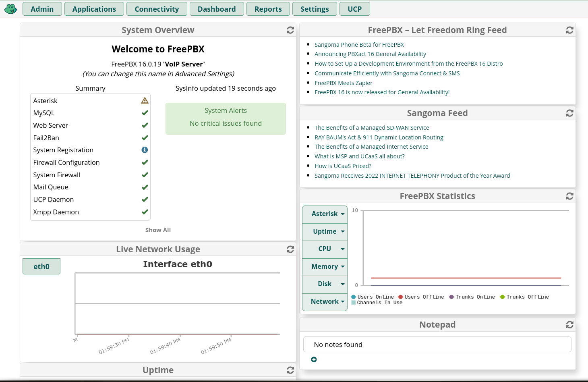Open the Applications menu

[x=94, y=9]
